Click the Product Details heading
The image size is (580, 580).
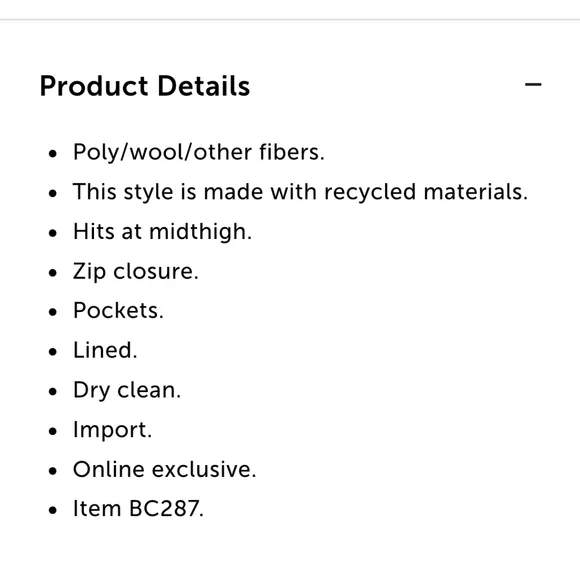pos(145,86)
